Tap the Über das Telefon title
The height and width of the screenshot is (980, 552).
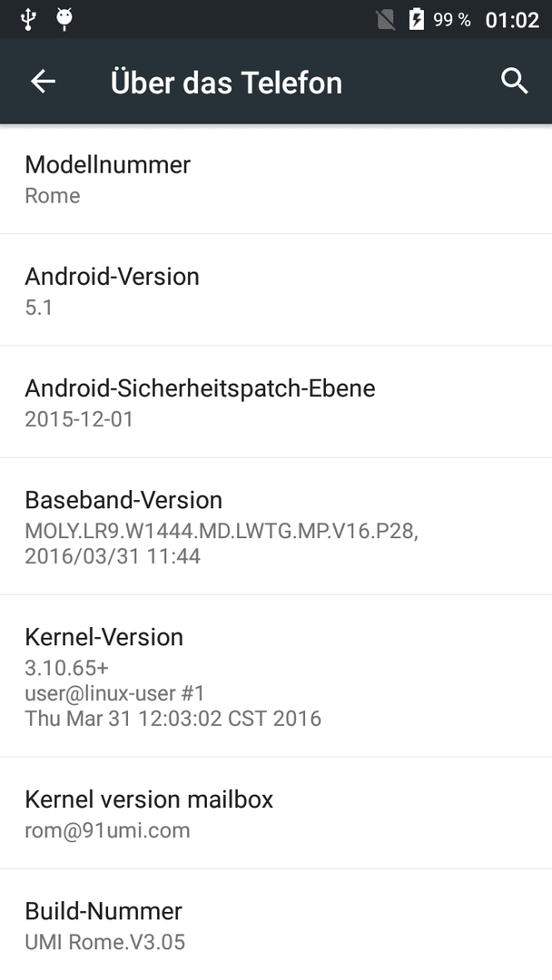click(226, 83)
